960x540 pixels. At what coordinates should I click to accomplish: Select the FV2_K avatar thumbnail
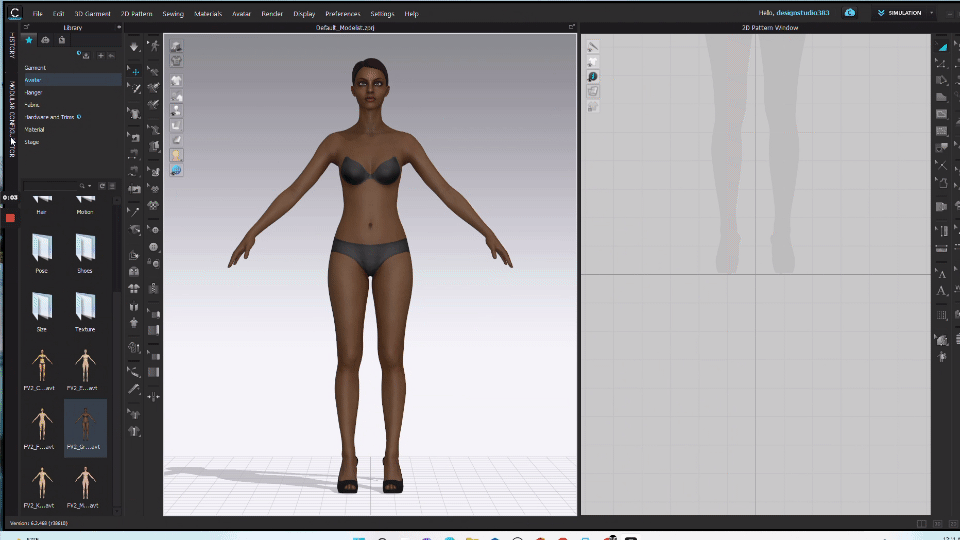[x=42, y=487]
